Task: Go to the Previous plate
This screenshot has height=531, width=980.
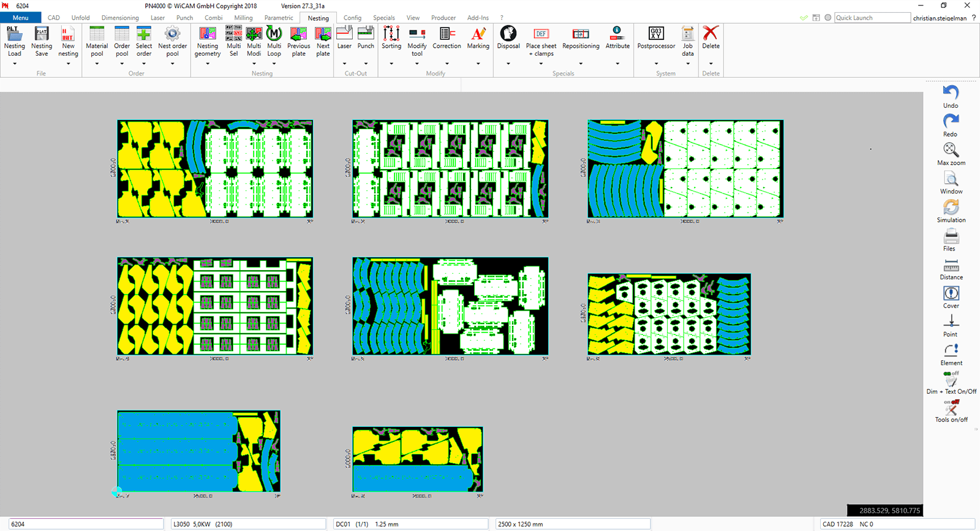Action: coord(298,34)
